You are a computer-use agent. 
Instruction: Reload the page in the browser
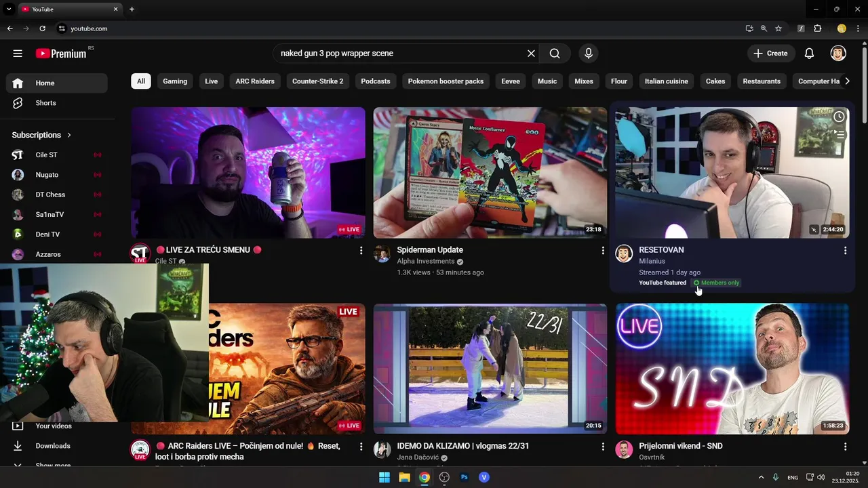(x=42, y=28)
